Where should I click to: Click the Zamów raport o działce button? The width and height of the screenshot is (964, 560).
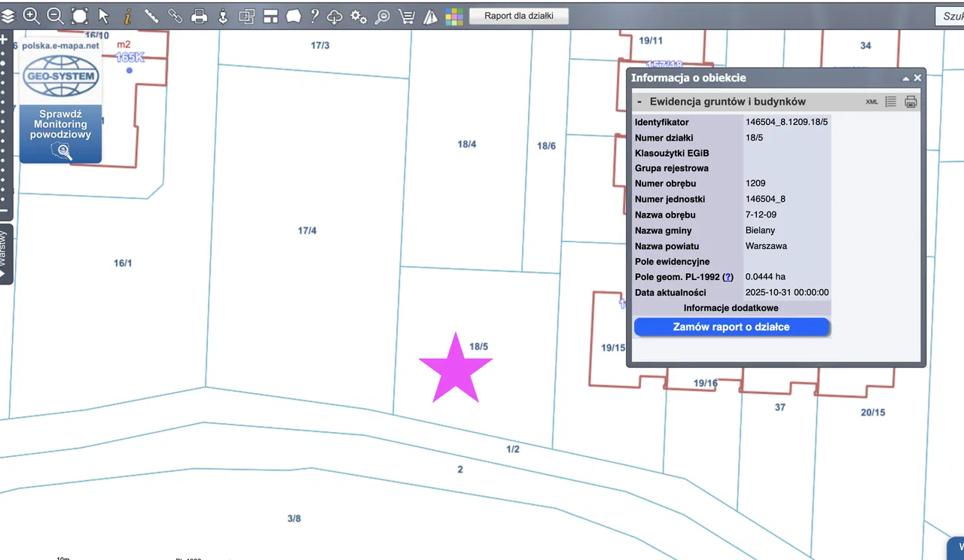pyautogui.click(x=731, y=327)
